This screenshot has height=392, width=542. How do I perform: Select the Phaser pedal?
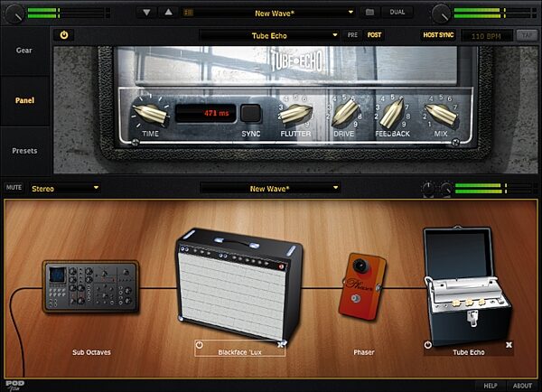(362, 285)
